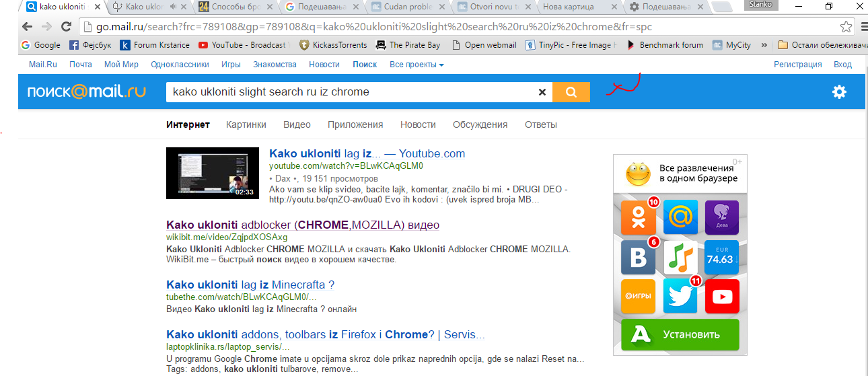
Task: Click the smiley face entertainment icon
Action: [638, 174]
